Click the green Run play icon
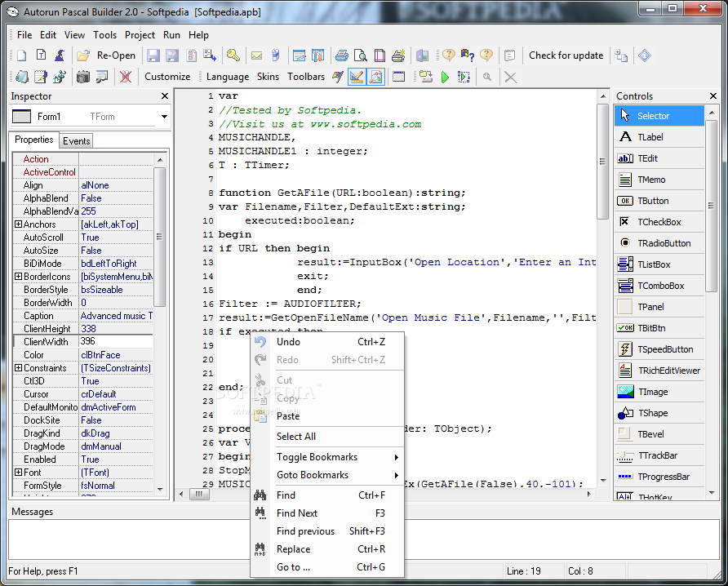The height and width of the screenshot is (586, 728). (445, 77)
